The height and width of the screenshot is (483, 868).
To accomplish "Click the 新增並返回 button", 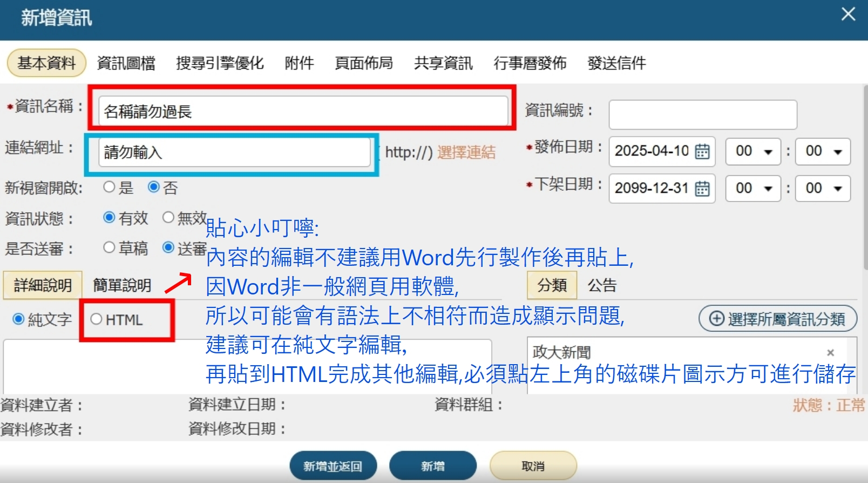I will click(333, 466).
